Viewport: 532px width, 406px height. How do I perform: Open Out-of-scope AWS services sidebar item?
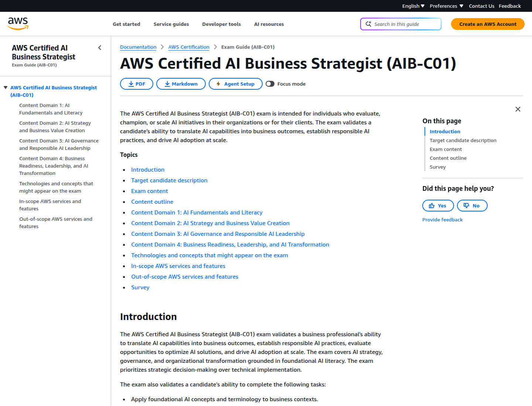click(x=56, y=223)
